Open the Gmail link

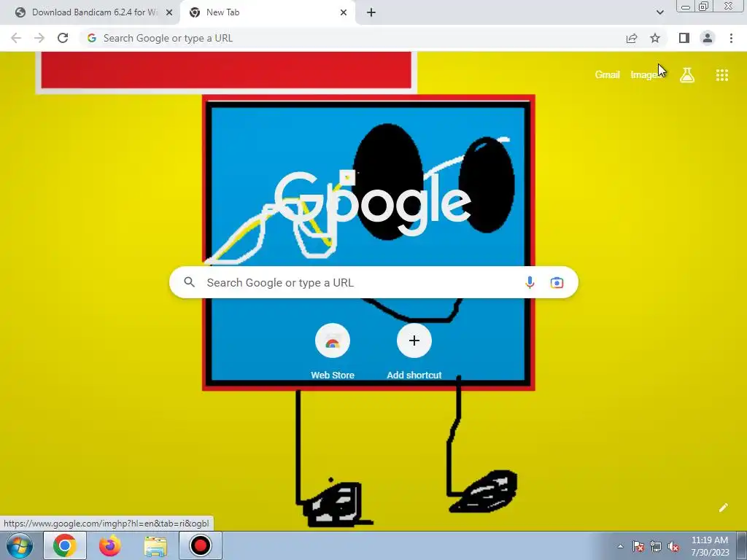[x=607, y=75]
